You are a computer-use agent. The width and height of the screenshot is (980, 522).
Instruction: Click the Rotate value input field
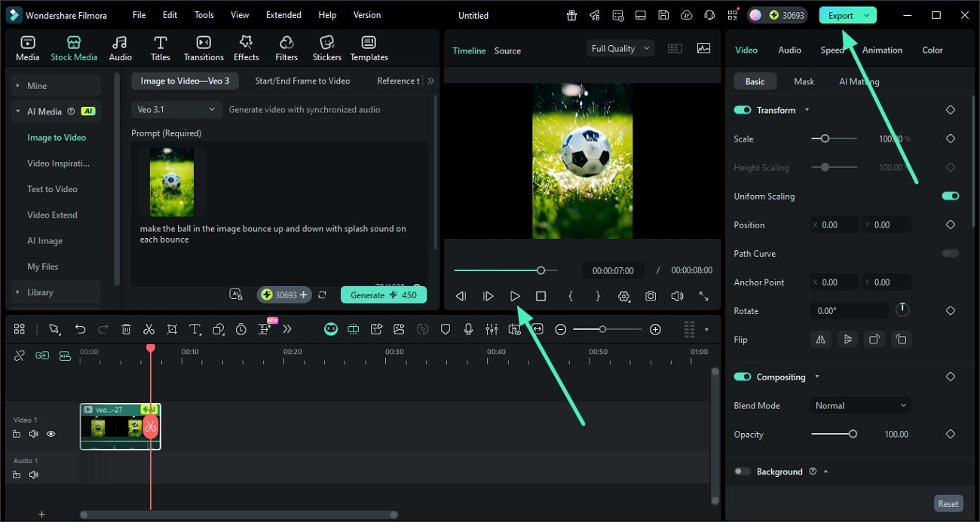click(848, 310)
